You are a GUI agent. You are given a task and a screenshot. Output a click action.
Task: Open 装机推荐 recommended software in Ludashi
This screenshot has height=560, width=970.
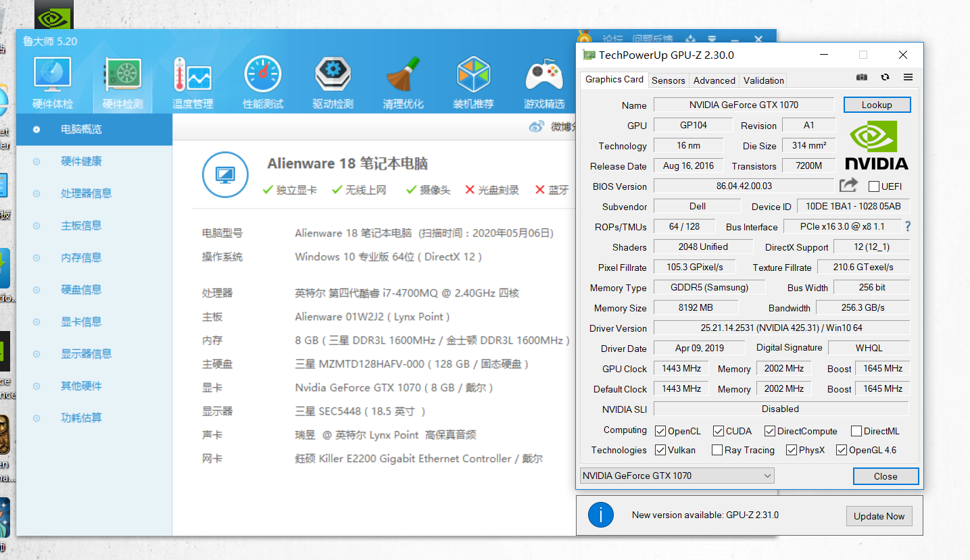(x=473, y=84)
